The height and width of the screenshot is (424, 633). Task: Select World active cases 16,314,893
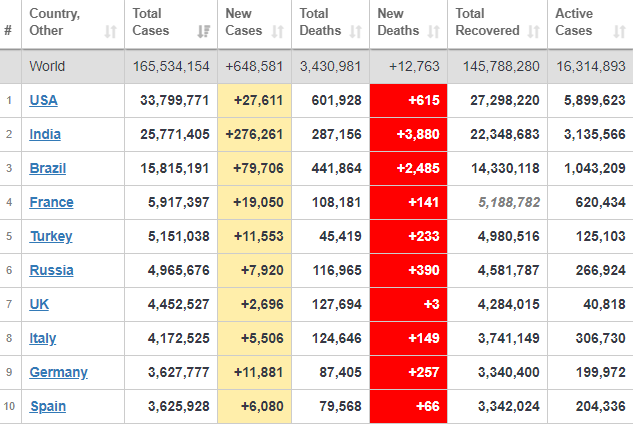pyautogui.click(x=591, y=66)
